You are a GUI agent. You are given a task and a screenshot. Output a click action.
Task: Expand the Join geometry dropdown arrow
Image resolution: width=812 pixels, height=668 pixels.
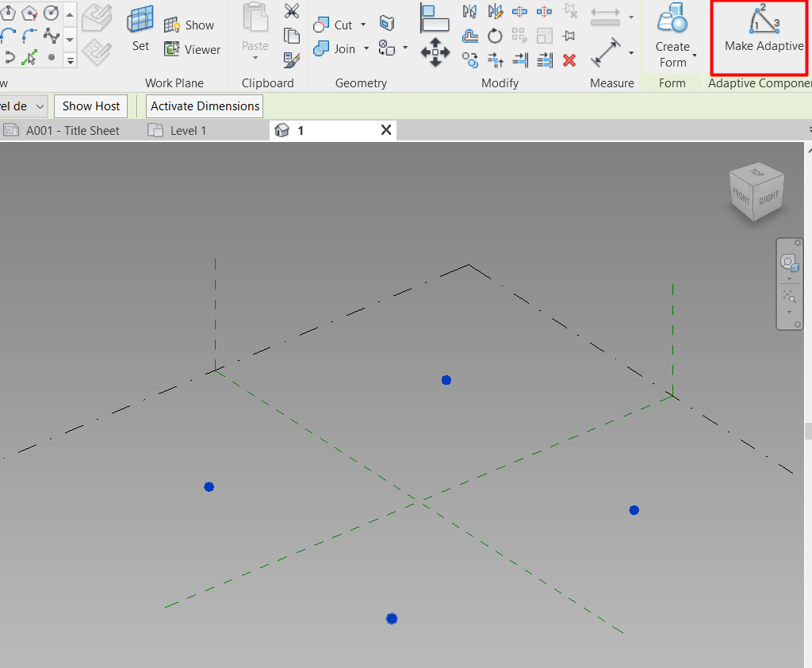tap(366, 48)
